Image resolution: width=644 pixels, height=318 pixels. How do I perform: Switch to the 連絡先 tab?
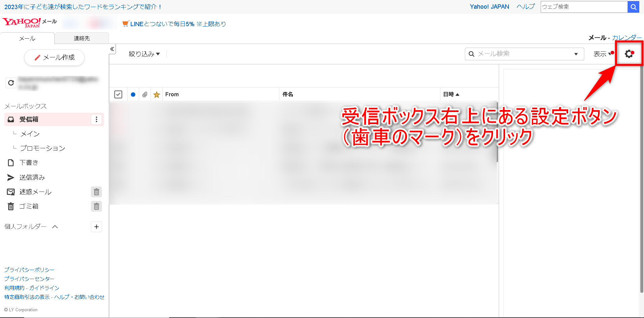tap(82, 38)
